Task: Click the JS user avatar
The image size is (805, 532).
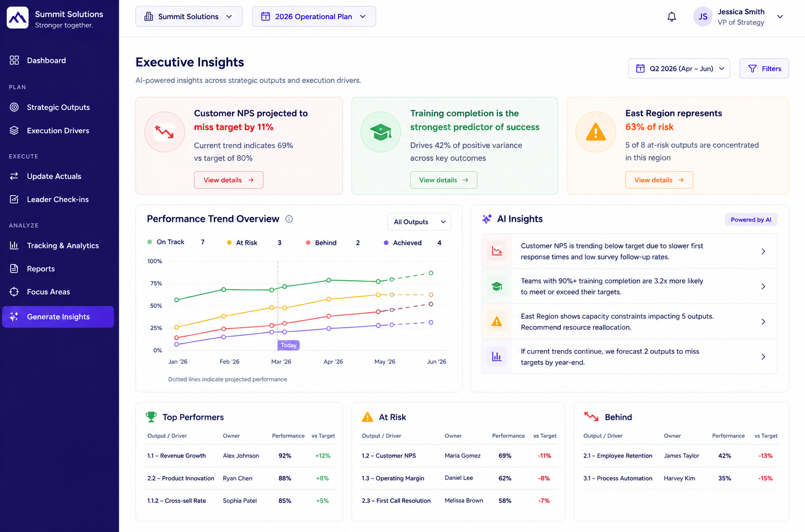Action: pos(703,16)
